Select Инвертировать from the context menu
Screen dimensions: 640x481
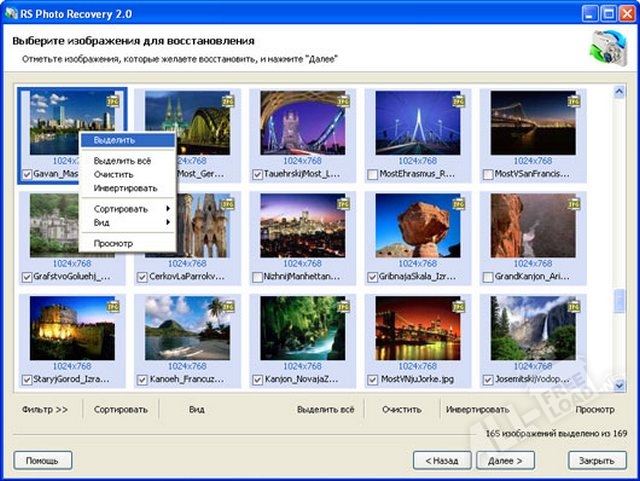(126, 187)
